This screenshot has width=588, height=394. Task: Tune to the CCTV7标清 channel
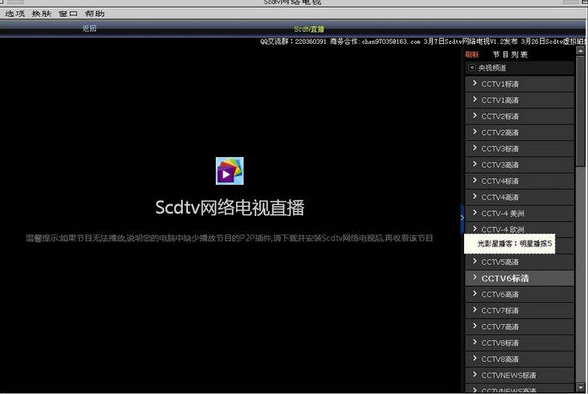[520, 310]
